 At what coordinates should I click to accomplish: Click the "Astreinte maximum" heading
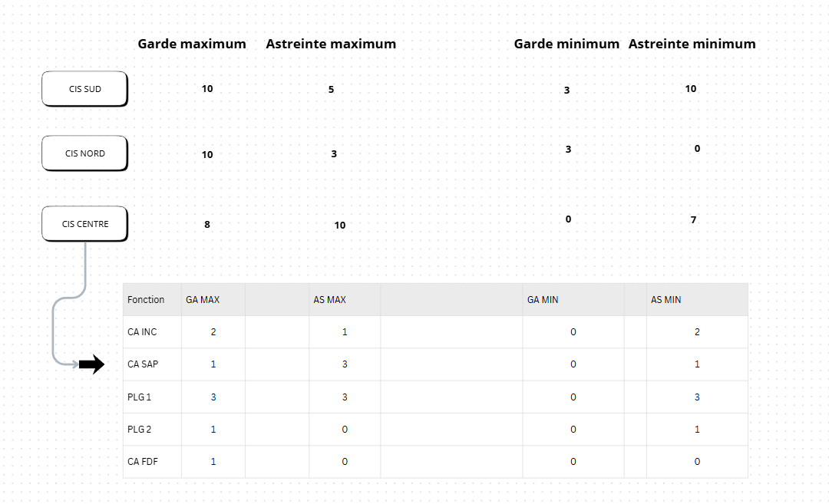click(x=331, y=44)
